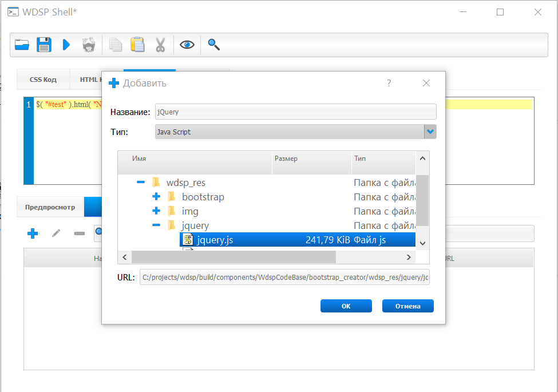Expand the bootstrap folder node
558x392 pixels.
[x=156, y=196]
